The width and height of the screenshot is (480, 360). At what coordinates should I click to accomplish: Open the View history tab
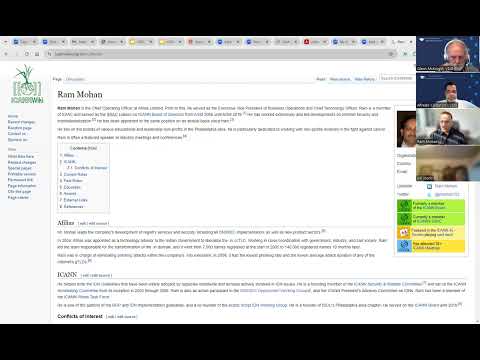365,79
